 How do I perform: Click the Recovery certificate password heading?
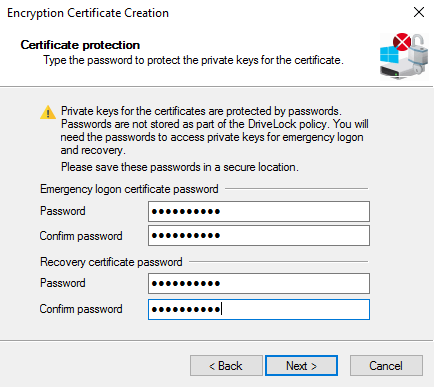(111, 262)
